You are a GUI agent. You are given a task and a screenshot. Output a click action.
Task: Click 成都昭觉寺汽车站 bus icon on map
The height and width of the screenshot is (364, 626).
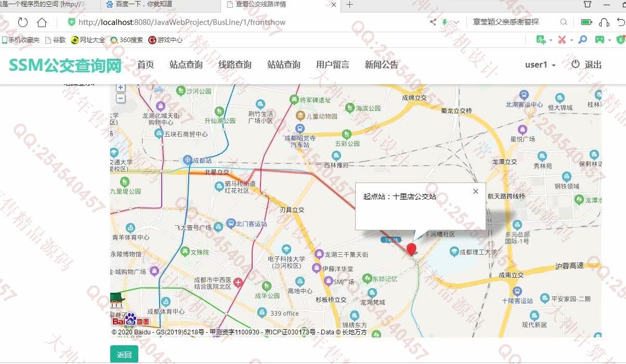(299, 128)
